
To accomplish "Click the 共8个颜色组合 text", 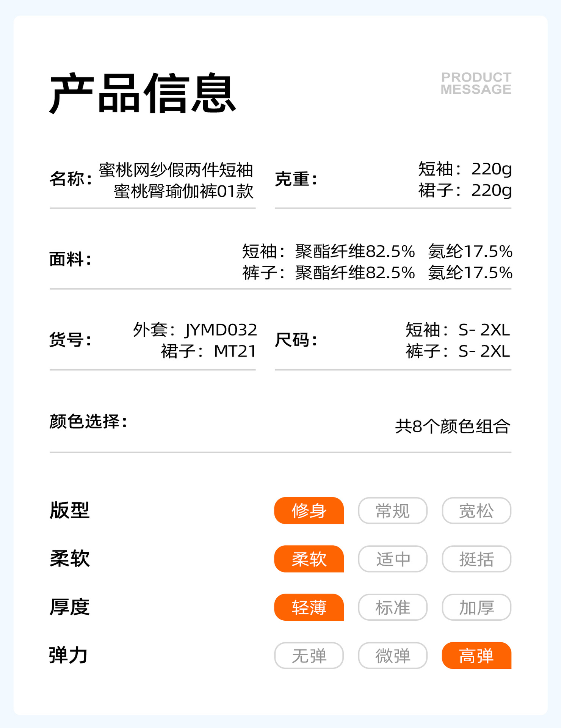I will [x=453, y=426].
